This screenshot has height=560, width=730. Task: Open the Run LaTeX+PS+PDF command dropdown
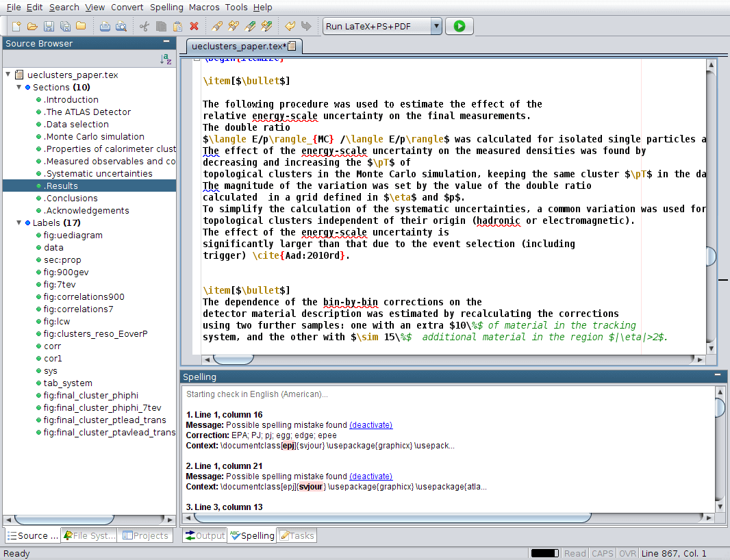436,26
